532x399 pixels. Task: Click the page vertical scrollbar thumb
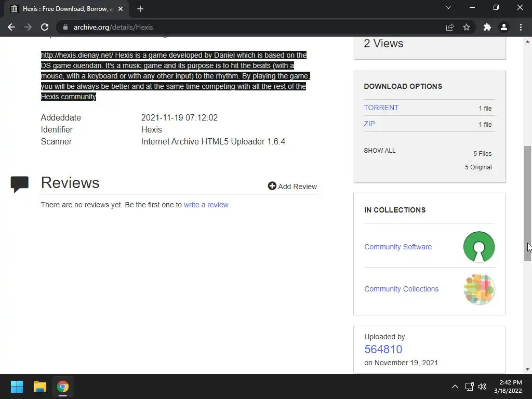(x=527, y=203)
